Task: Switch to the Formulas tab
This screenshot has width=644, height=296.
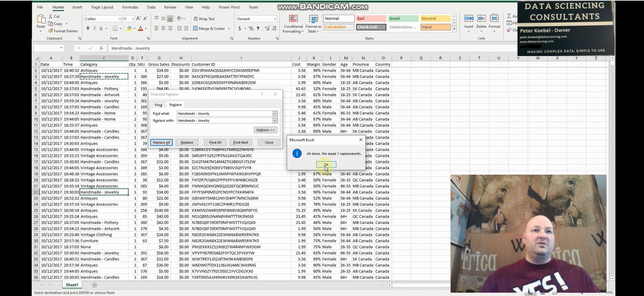Action: 130,8
